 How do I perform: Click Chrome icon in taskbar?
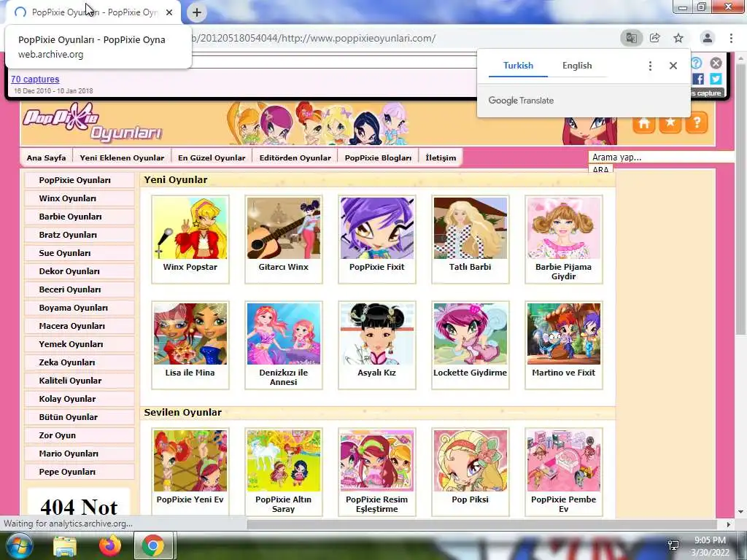(x=153, y=545)
